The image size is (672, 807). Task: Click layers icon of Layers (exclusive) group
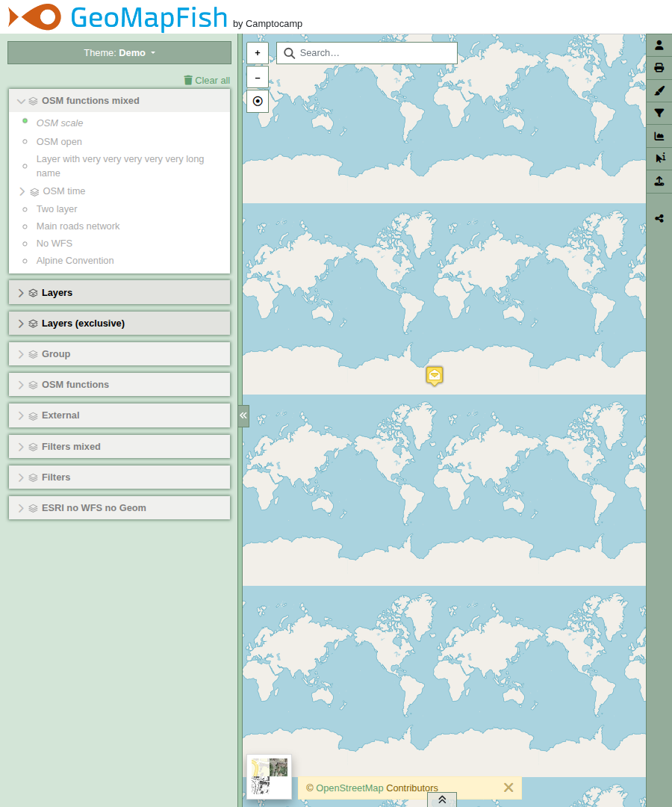pos(34,324)
